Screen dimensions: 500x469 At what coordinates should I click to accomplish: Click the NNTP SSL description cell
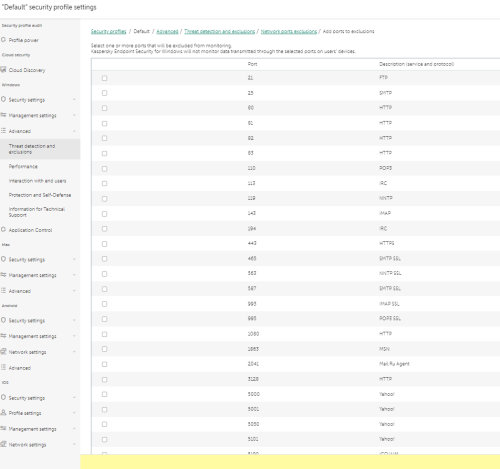click(390, 273)
